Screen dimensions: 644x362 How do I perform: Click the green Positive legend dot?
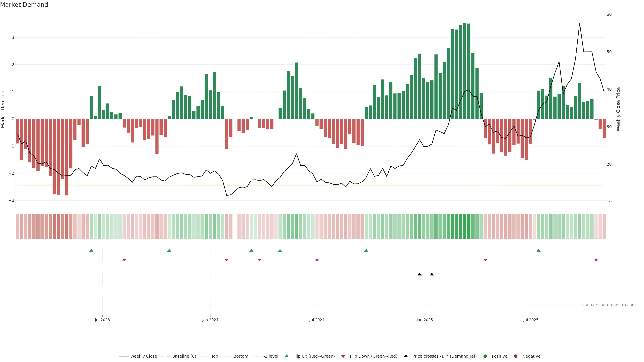click(x=485, y=356)
